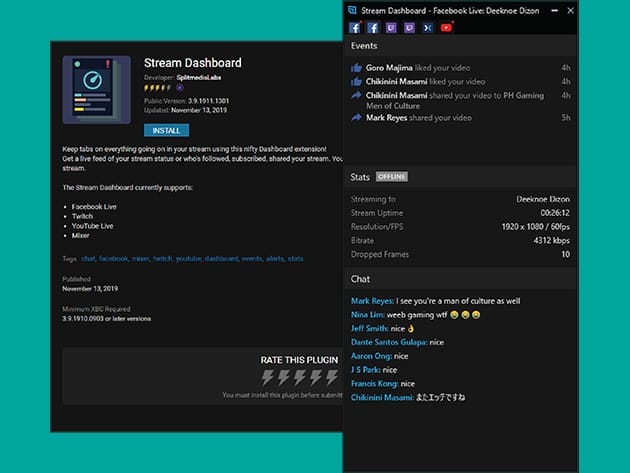Open the 'chat' tag link

point(88,259)
